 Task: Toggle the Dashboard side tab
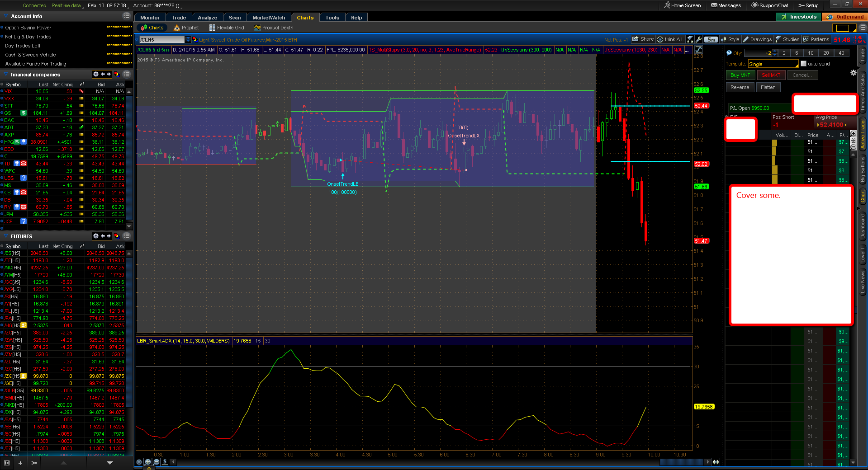tap(863, 226)
